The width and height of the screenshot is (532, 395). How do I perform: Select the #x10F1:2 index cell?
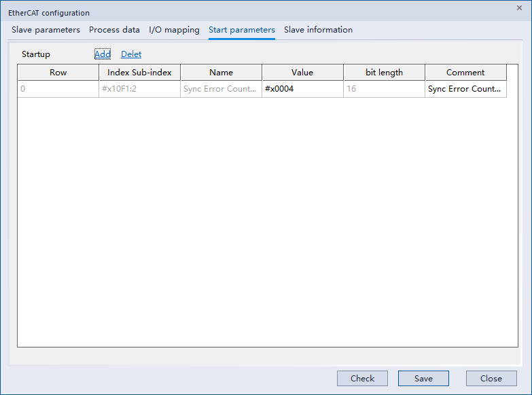[x=139, y=89]
